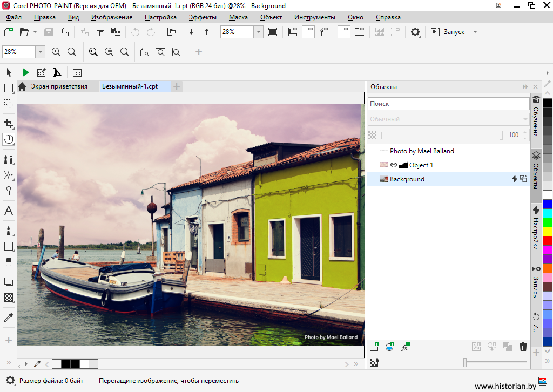Click the Print icon in the toolbar
The height and width of the screenshot is (392, 553).
point(64,32)
